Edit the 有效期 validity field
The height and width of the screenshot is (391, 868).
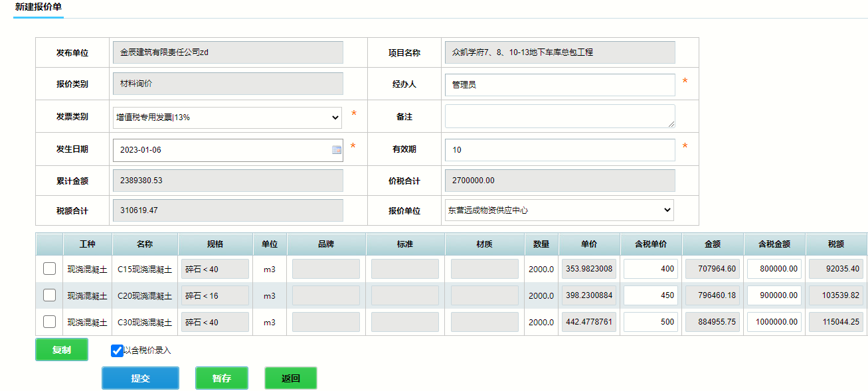(x=559, y=150)
